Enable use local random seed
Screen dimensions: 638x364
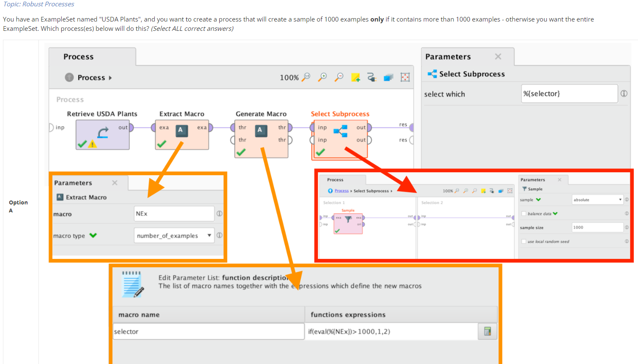click(x=523, y=241)
